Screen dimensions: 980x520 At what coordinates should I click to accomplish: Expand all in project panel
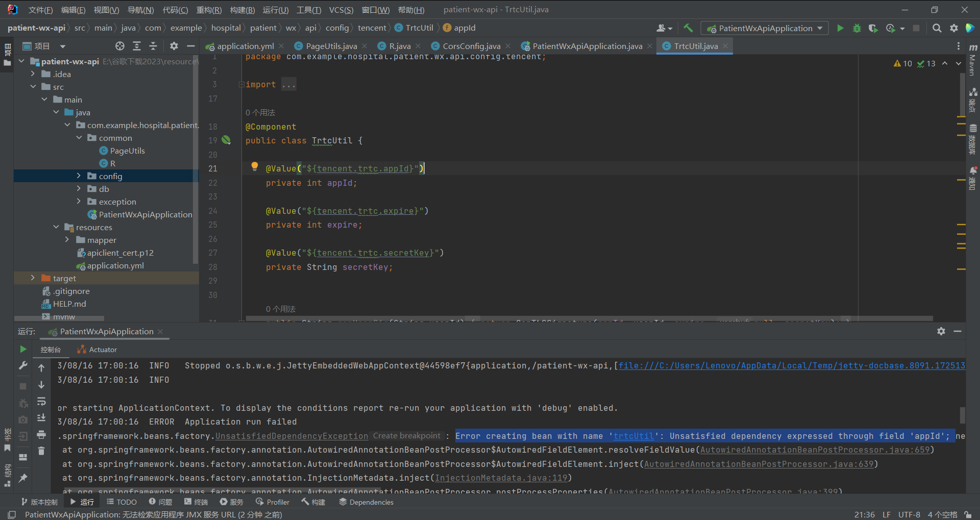click(x=137, y=46)
